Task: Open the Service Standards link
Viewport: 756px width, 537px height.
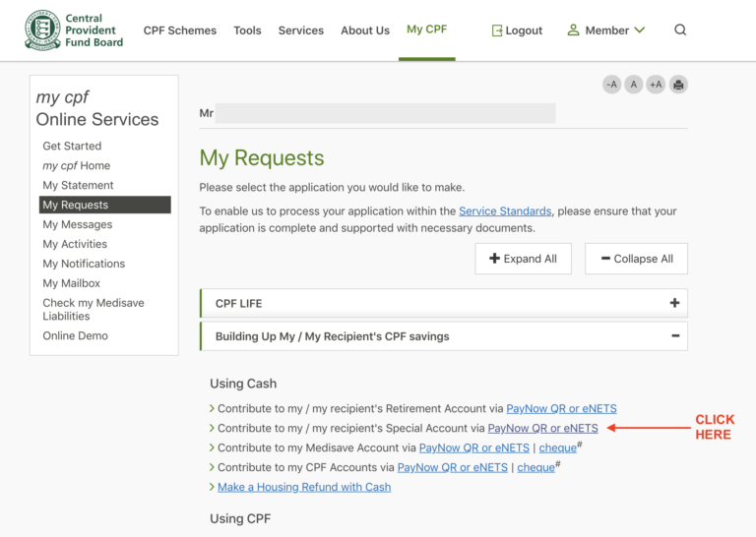Action: click(x=505, y=211)
